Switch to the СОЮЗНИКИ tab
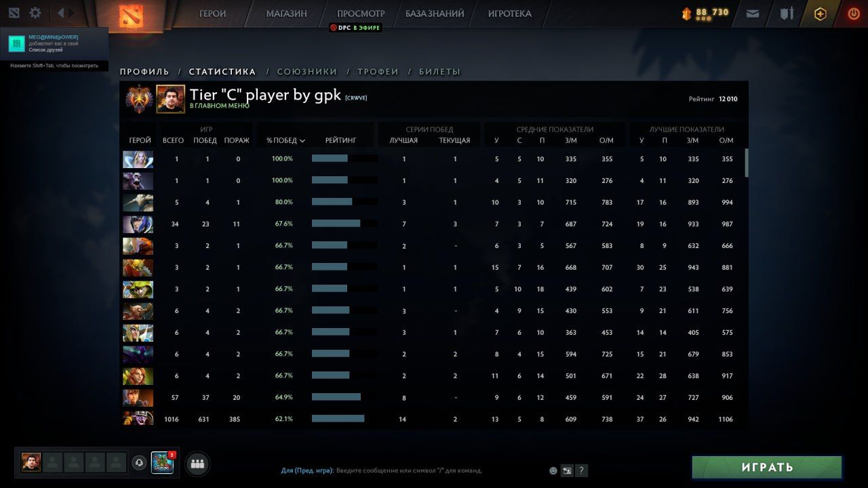The image size is (868, 488). [x=307, y=71]
